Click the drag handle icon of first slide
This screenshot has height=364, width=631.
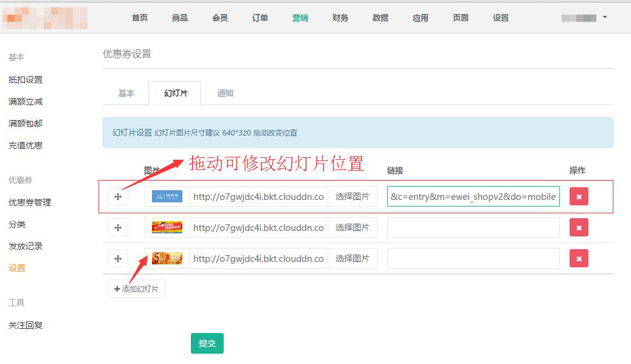pyautogui.click(x=118, y=196)
